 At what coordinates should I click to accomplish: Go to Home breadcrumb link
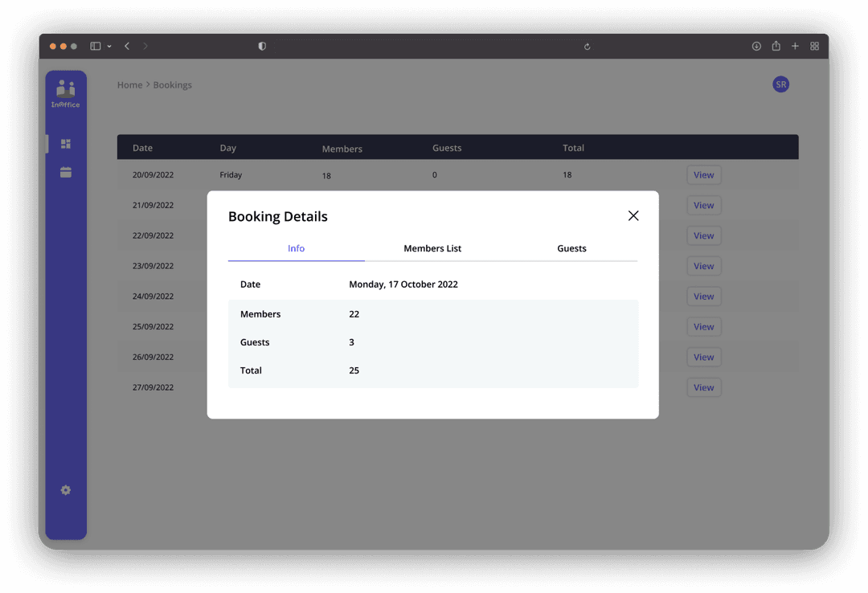pos(129,85)
